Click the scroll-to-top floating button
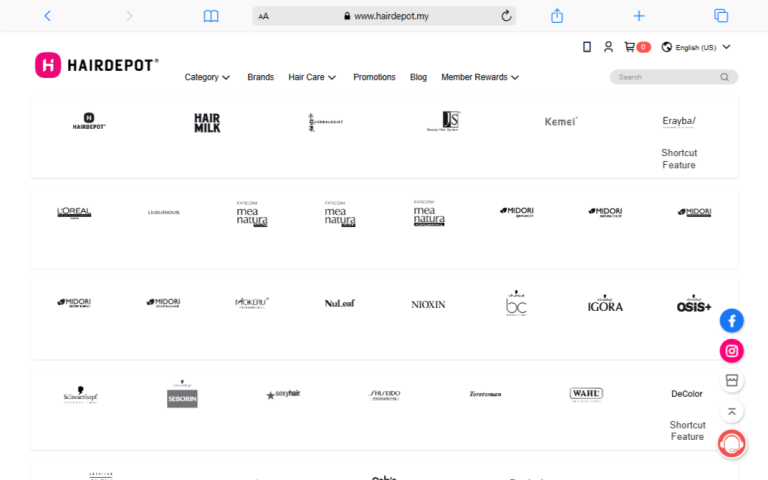 coord(732,411)
